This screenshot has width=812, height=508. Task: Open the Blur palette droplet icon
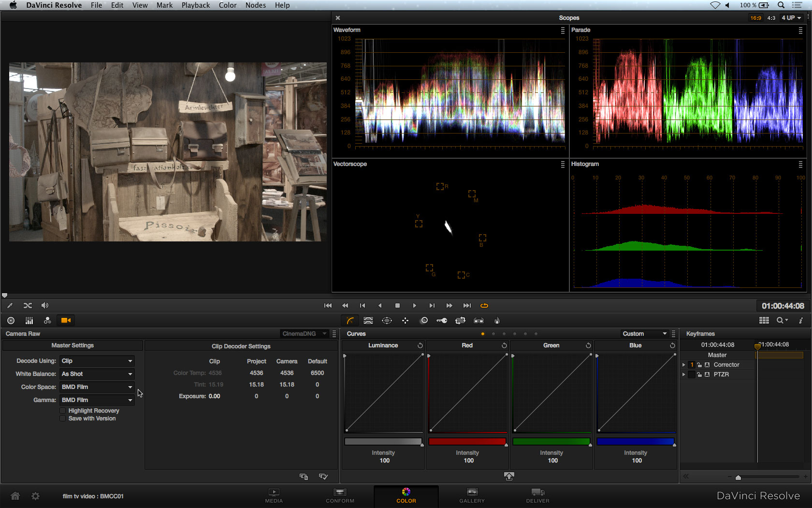[496, 320]
